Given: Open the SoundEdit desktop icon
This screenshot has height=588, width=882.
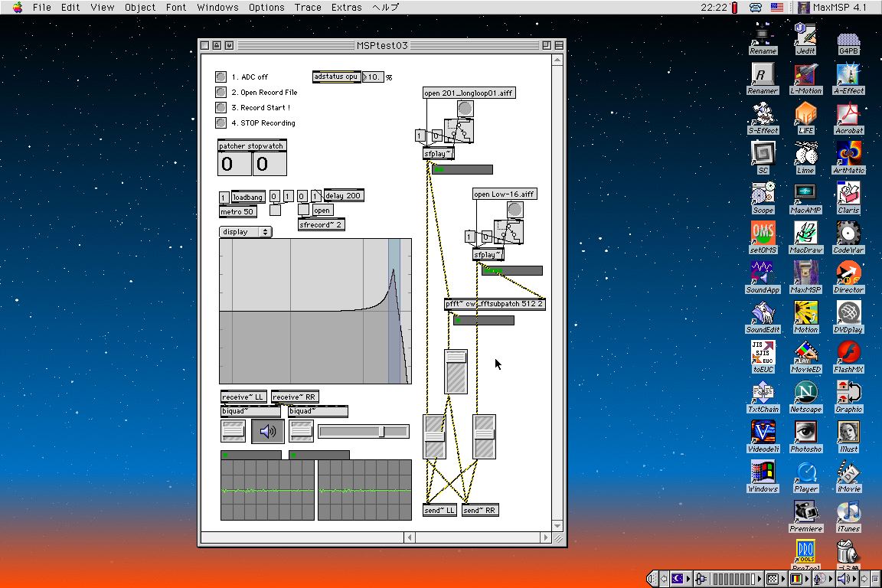Looking at the screenshot, I should tap(762, 313).
